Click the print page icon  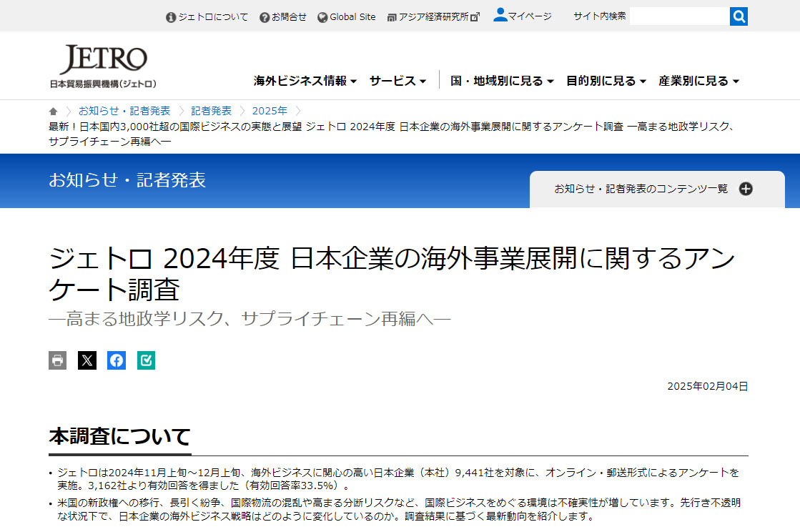[58, 360]
